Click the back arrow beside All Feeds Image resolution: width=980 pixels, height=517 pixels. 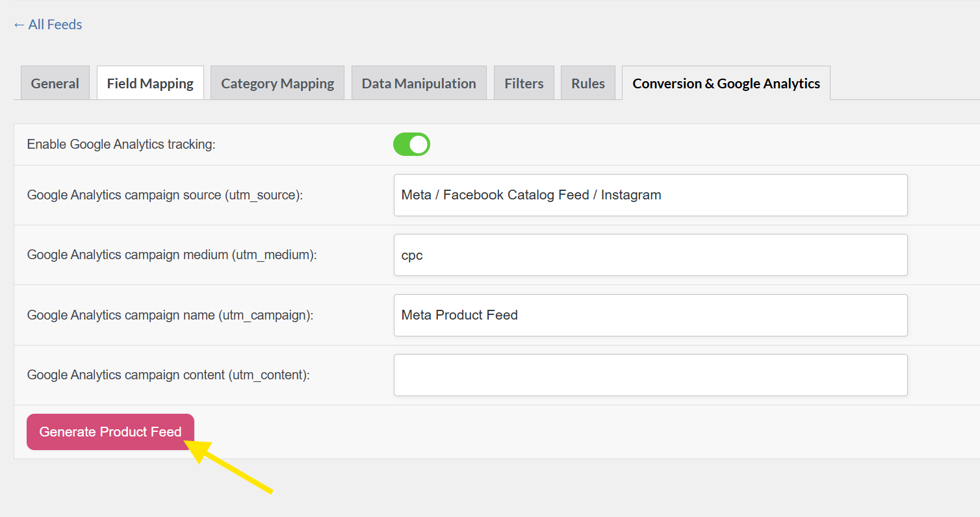point(19,25)
